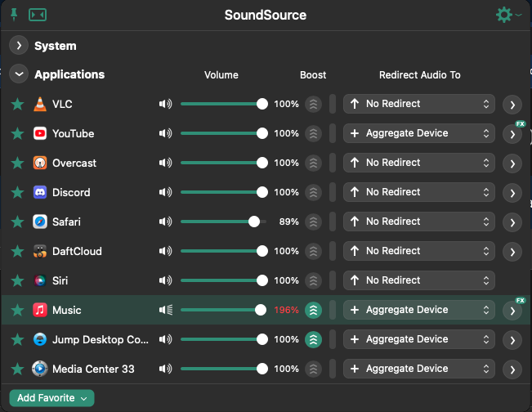This screenshot has width=532, height=412.
Task: Open YouTube's Aggregate Device dropdown
Action: click(419, 133)
